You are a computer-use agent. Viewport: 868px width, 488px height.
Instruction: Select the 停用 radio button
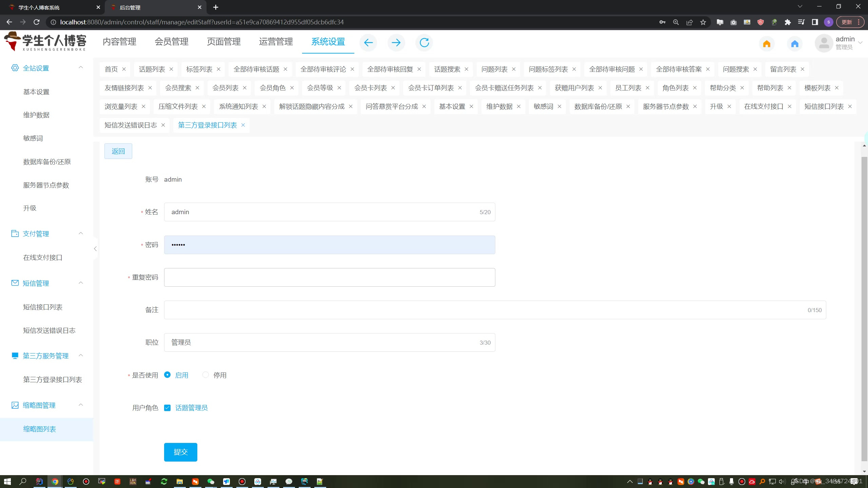(x=205, y=375)
